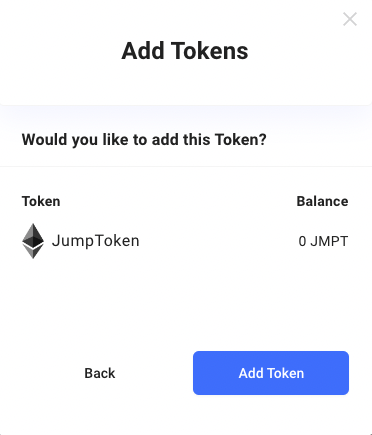The height and width of the screenshot is (435, 372).
Task: Return to the previous step with Back
Action: click(x=100, y=373)
